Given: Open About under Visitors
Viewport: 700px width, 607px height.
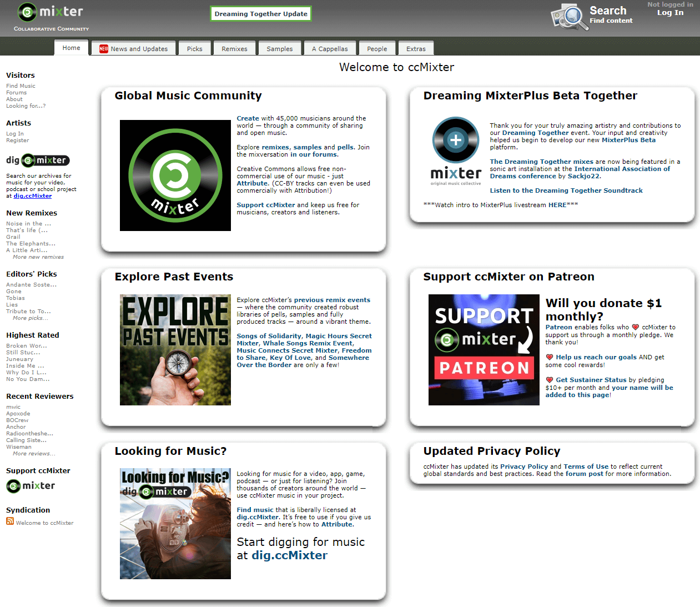Looking at the screenshot, I should point(14,99).
